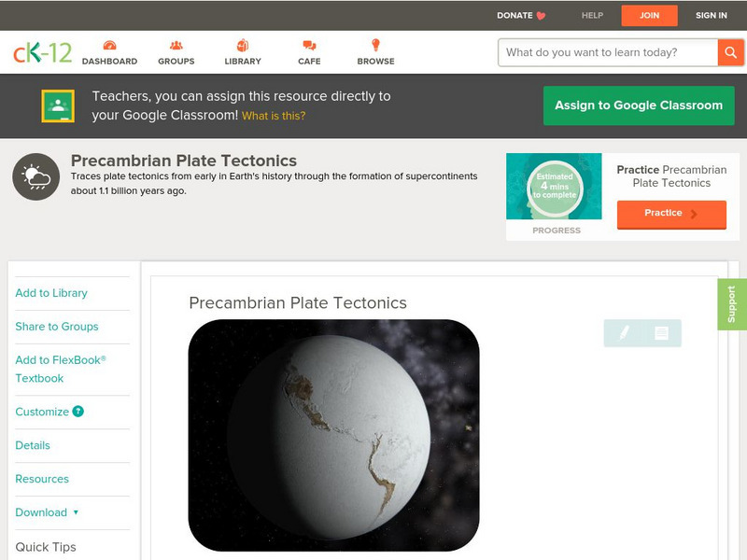Viewport: 747px width, 560px height.
Task: Focus the What do you want to learn search field
Action: (608, 52)
